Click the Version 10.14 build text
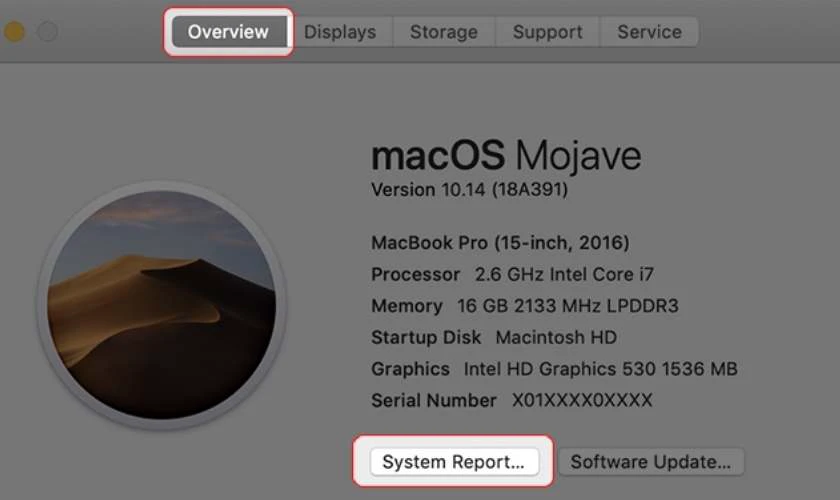The height and width of the screenshot is (500, 840). coord(469,190)
